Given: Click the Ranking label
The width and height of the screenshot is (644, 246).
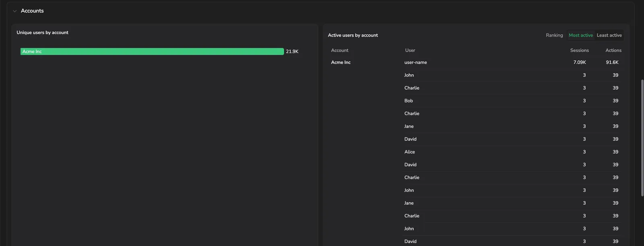Looking at the screenshot, I should [554, 35].
